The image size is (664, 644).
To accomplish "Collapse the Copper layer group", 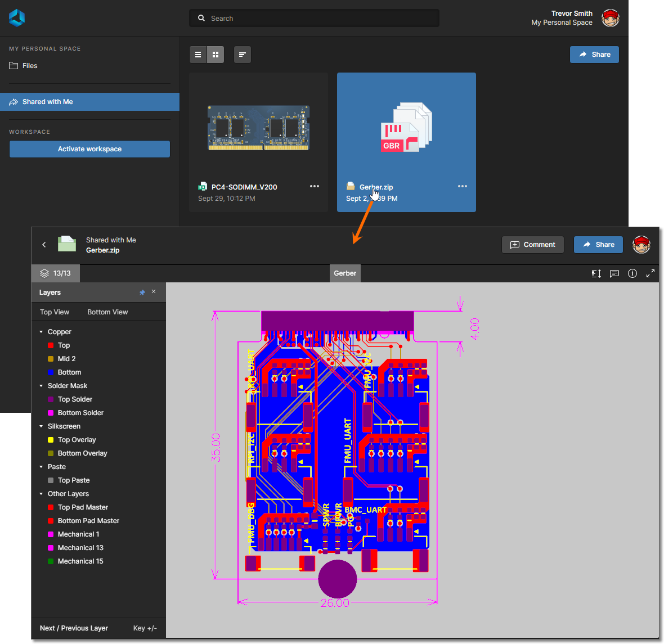I will [41, 332].
